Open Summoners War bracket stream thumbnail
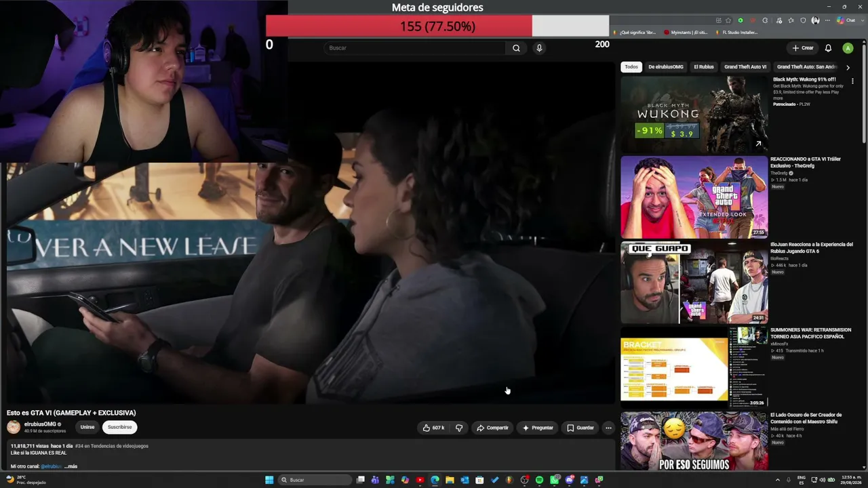 click(x=694, y=368)
